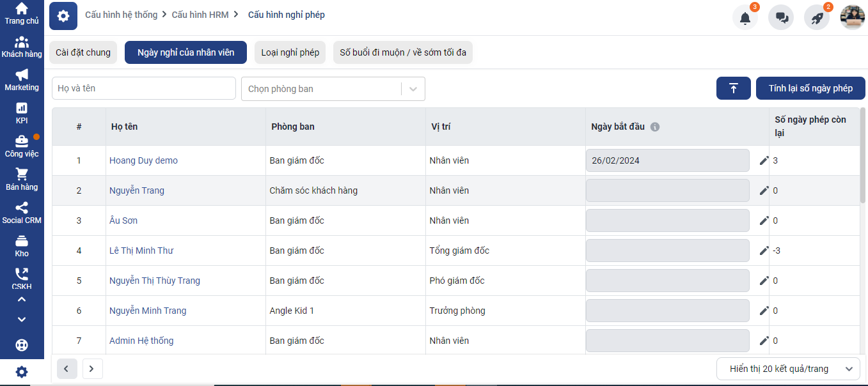Click Tính lại số ngày phép button
Screen dimensions: 868x386
(x=810, y=88)
